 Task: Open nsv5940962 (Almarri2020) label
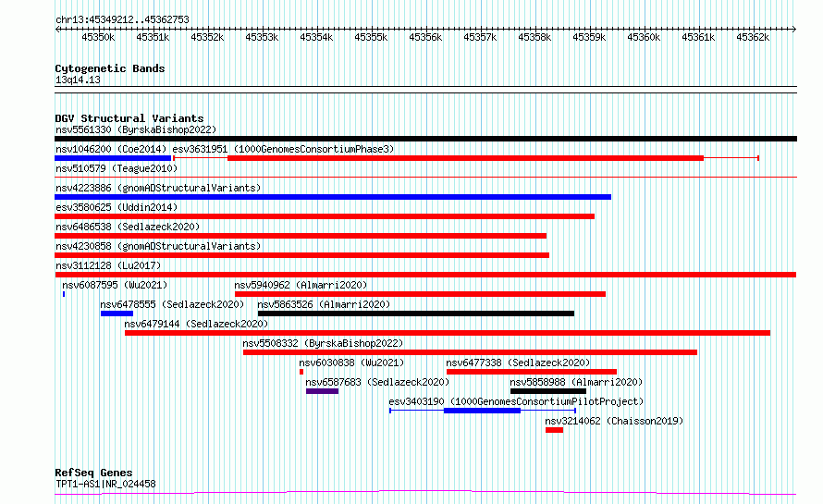point(301,285)
